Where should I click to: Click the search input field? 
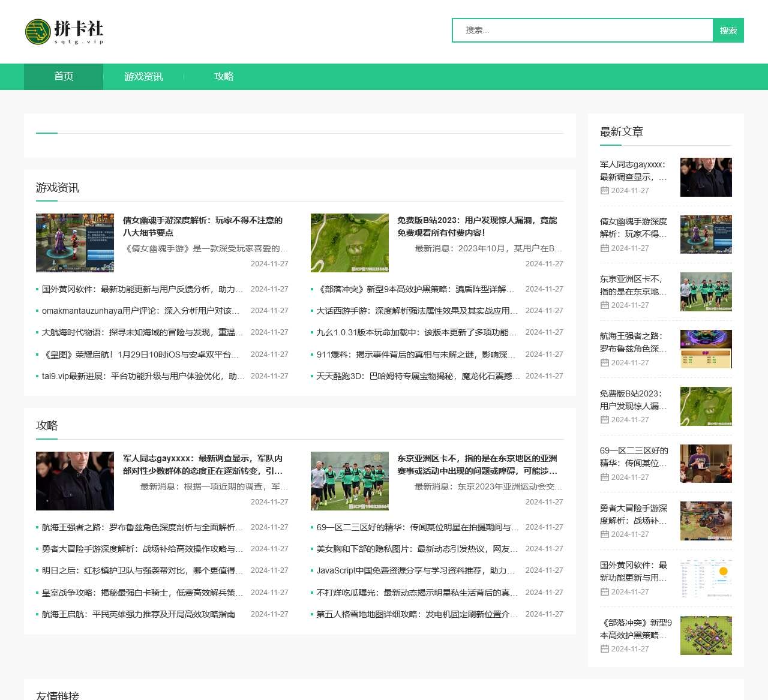click(582, 31)
